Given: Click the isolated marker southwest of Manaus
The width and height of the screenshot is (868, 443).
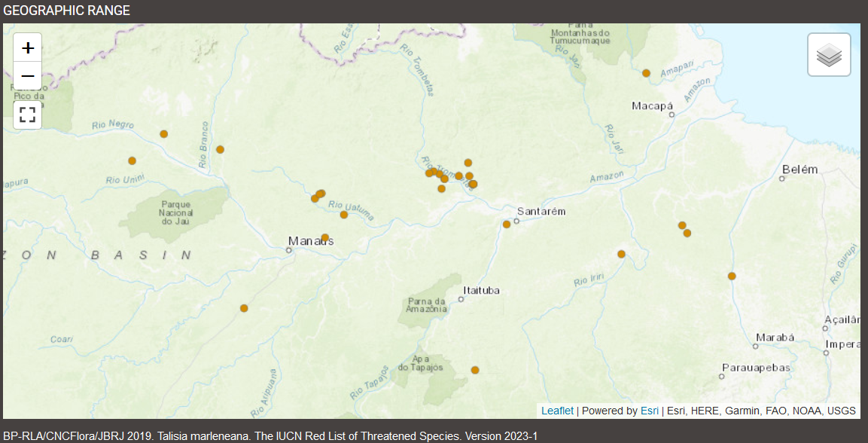Looking at the screenshot, I should click(x=244, y=308).
